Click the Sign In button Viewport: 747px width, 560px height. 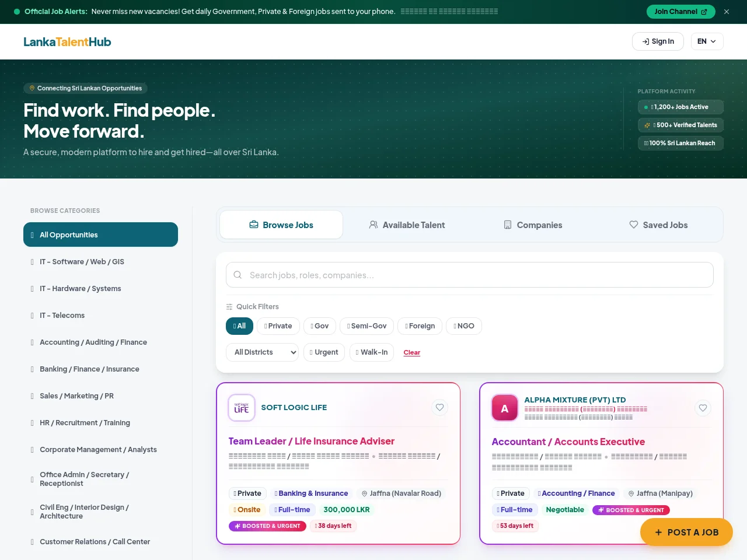point(658,41)
